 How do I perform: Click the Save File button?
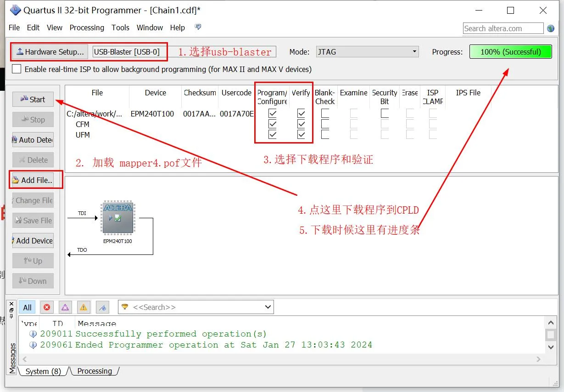tap(33, 221)
